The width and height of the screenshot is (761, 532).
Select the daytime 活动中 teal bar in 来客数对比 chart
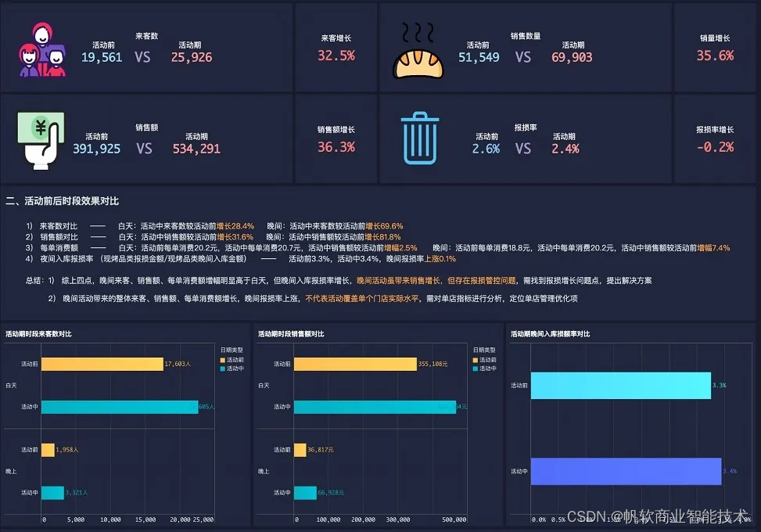120,407
